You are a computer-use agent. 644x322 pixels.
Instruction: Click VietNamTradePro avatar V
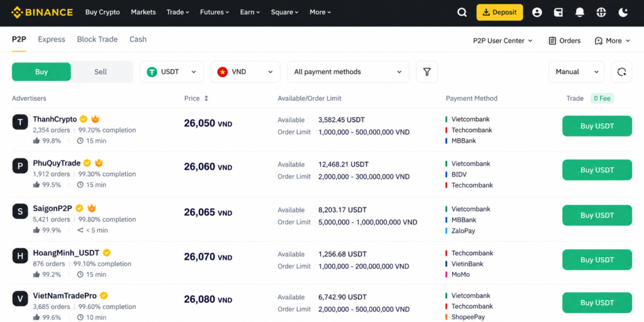(20, 298)
